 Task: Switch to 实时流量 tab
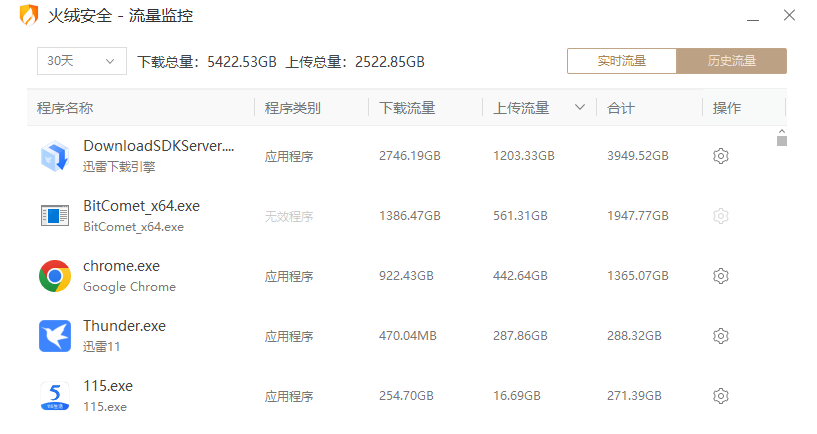(x=622, y=61)
